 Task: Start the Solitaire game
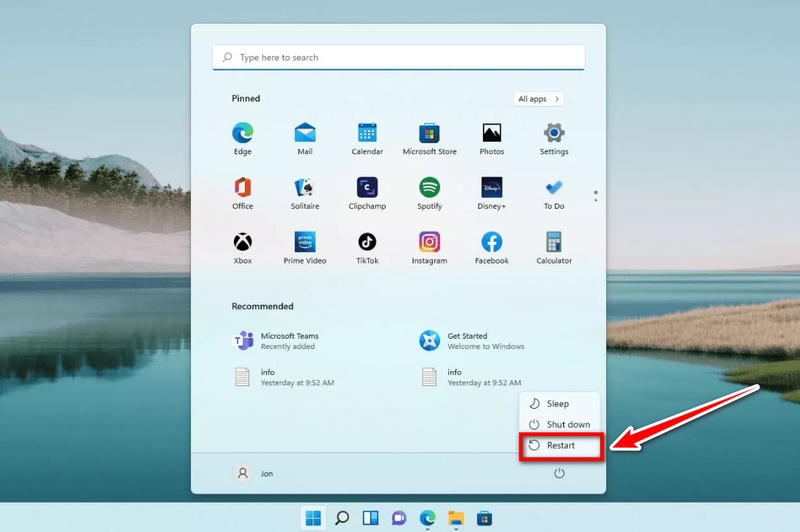tap(305, 193)
